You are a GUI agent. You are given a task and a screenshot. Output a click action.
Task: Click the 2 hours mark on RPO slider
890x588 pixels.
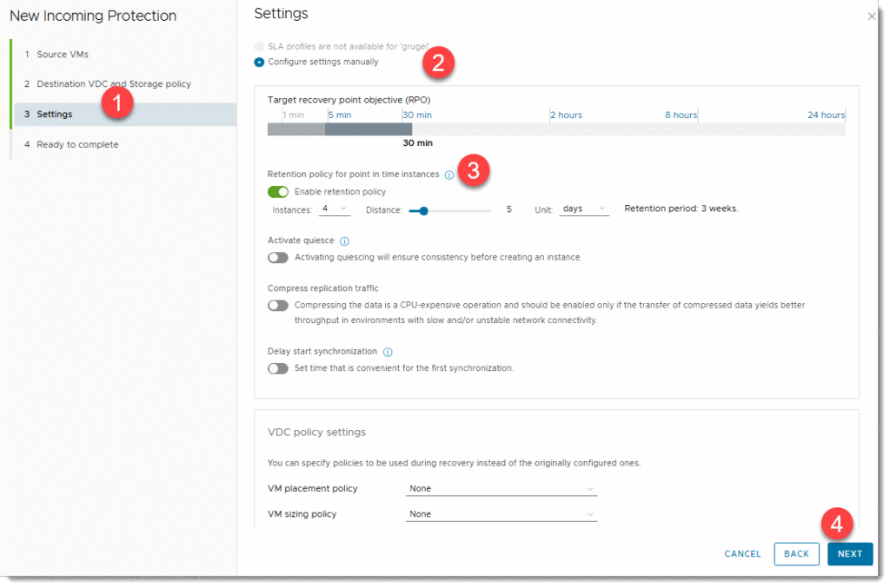click(x=566, y=116)
